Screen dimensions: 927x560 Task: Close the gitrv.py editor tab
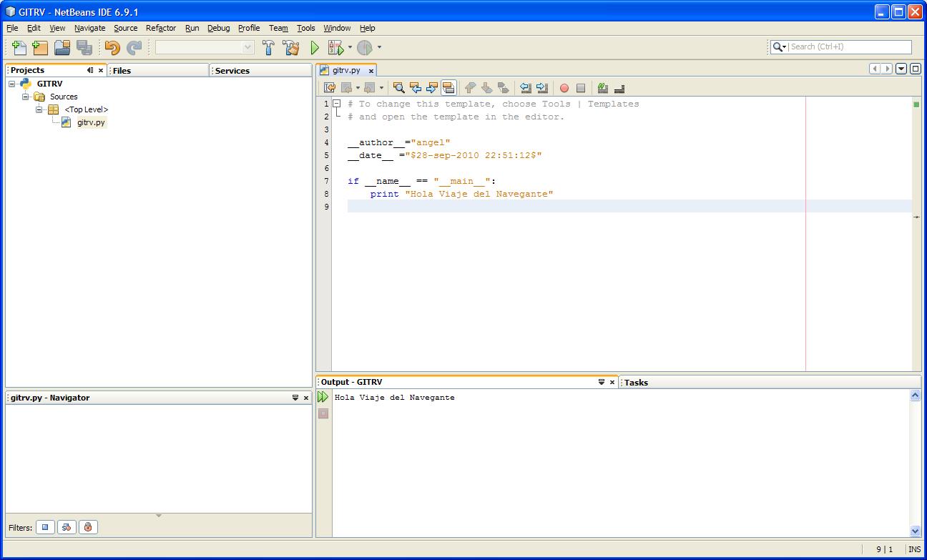click(371, 71)
